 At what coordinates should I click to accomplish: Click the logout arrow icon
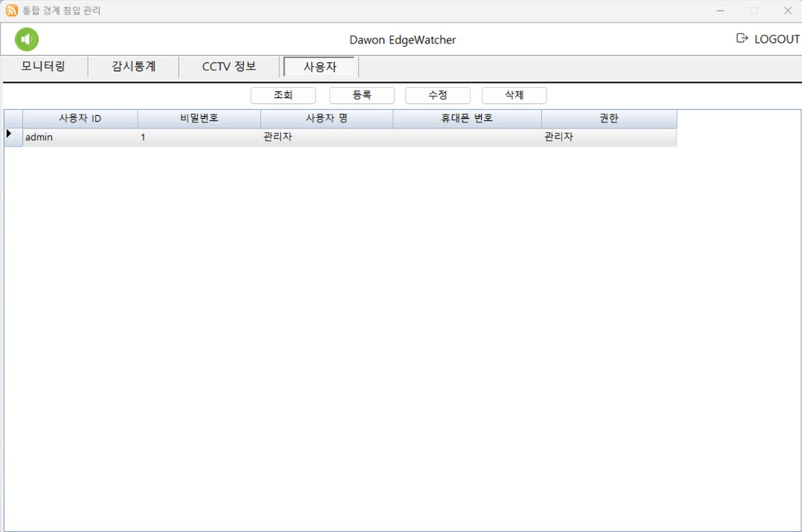point(742,39)
